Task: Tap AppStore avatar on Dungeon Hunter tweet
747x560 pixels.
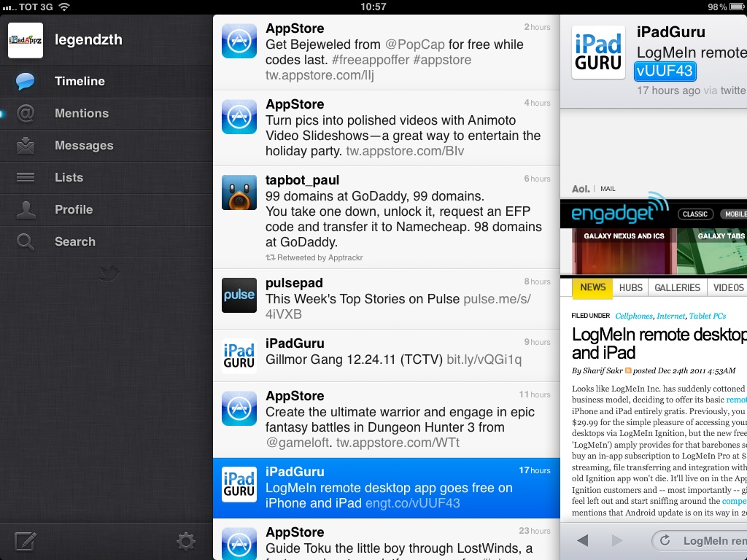Action: [239, 408]
